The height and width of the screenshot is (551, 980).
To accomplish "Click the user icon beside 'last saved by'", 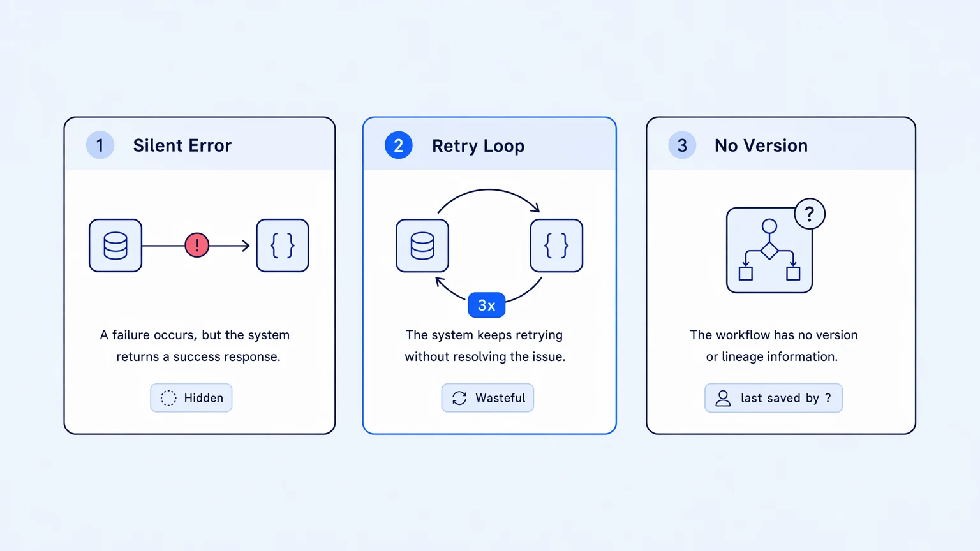I will click(x=723, y=398).
